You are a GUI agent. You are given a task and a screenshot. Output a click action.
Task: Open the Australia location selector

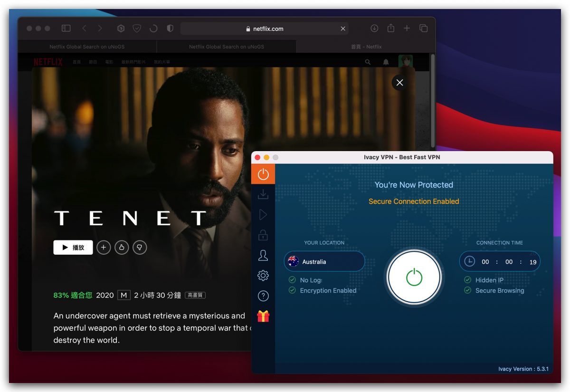(x=324, y=261)
